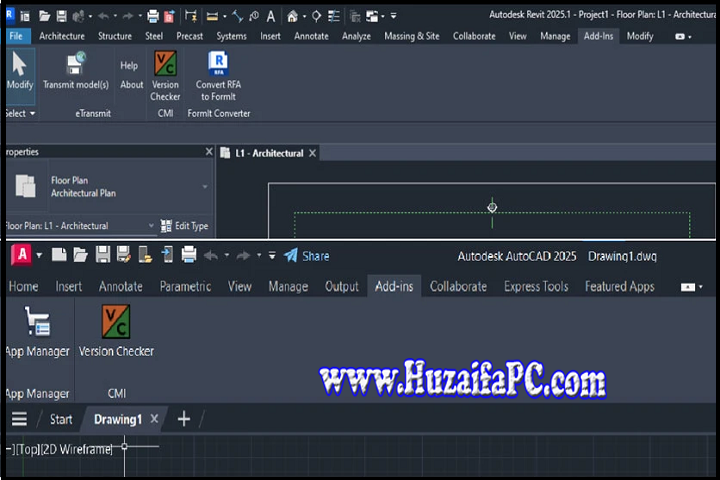Click [Top] view control in AutoCAD viewport

click(x=28, y=449)
